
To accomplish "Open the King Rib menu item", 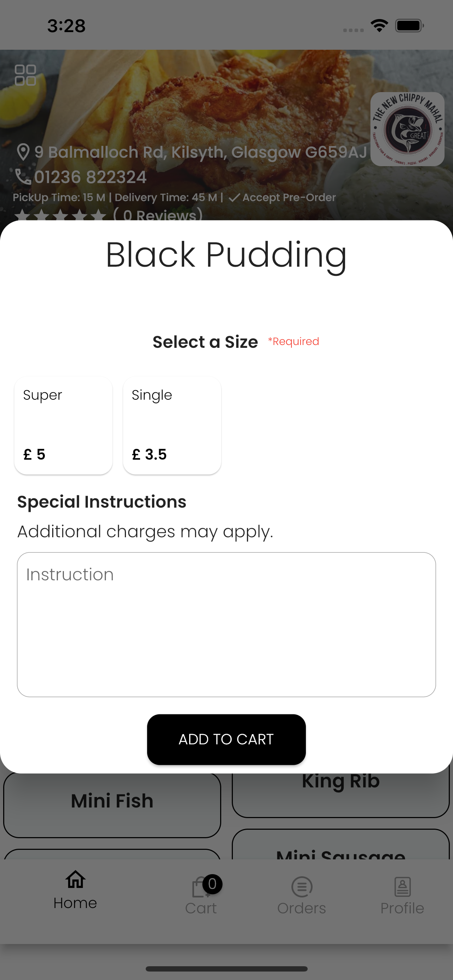I will coord(341,794).
